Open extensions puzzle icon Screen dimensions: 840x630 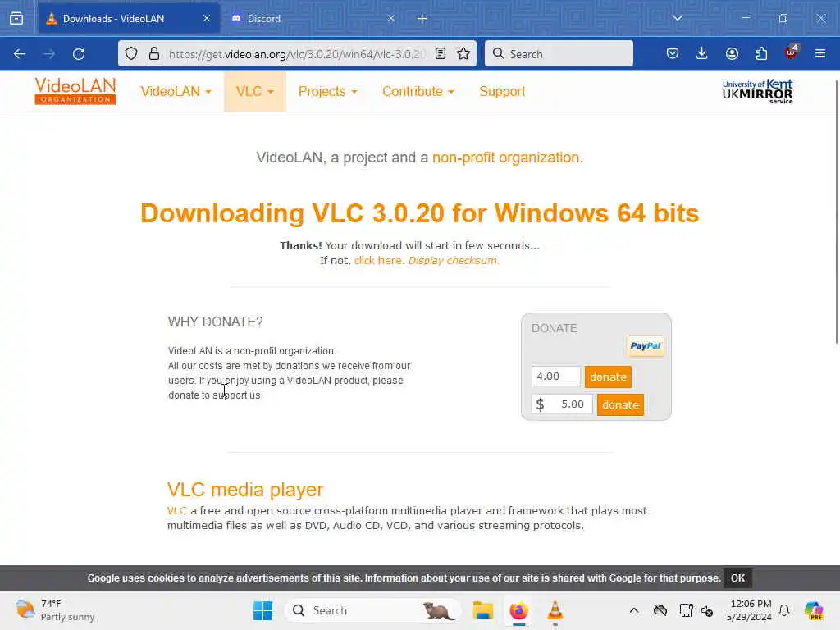tap(761, 53)
